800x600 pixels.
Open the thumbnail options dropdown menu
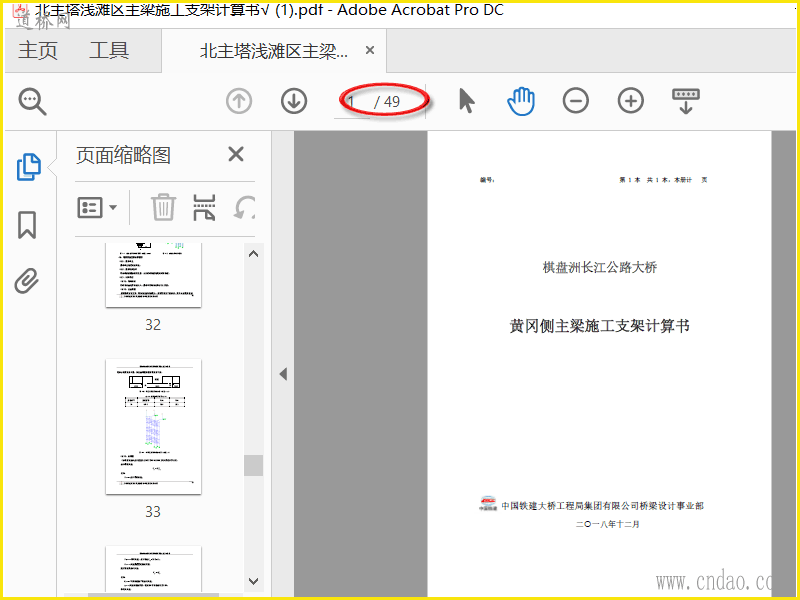[97, 208]
